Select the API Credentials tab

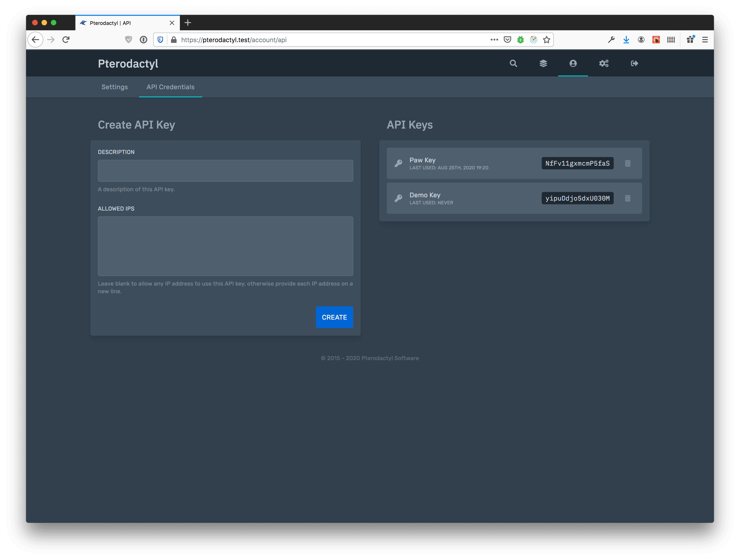tap(170, 87)
